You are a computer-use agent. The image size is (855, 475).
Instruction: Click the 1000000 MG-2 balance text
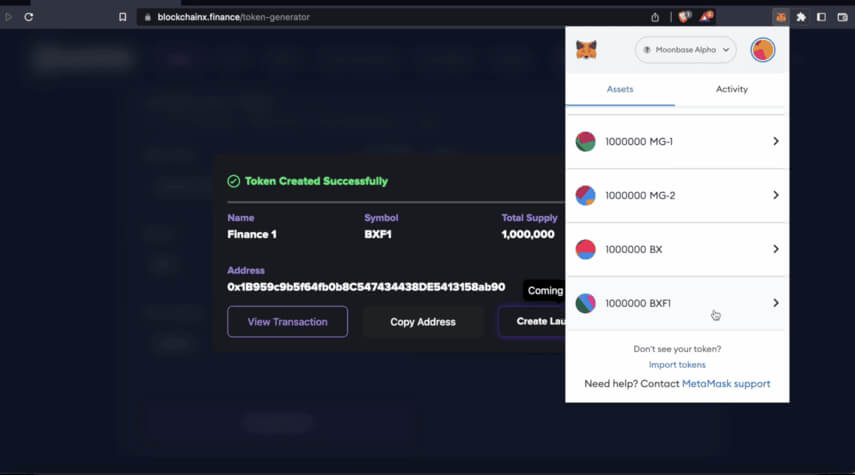640,195
